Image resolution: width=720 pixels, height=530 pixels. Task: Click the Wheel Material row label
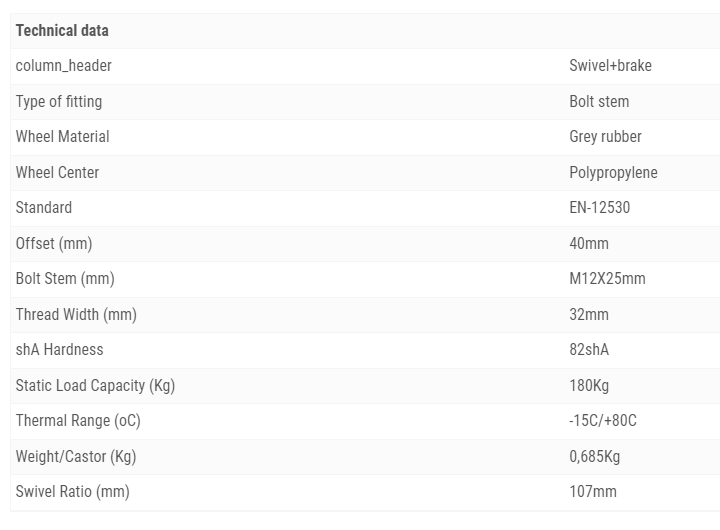click(x=63, y=136)
